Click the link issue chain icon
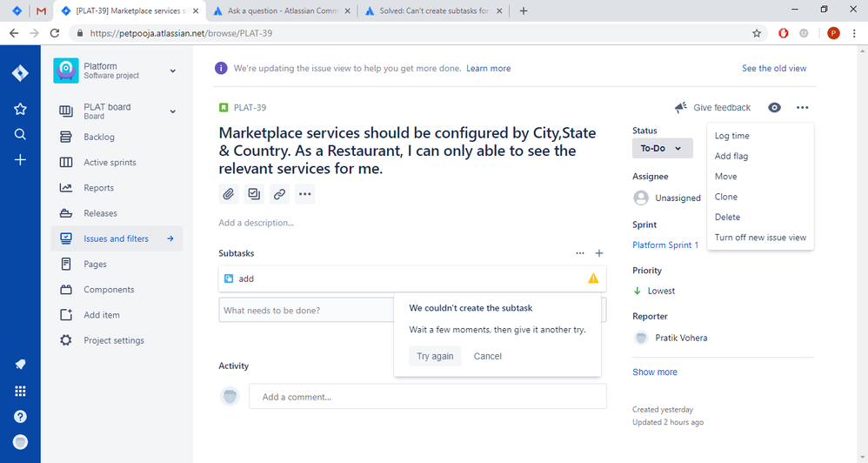Image resolution: width=868 pixels, height=463 pixels. (x=279, y=194)
